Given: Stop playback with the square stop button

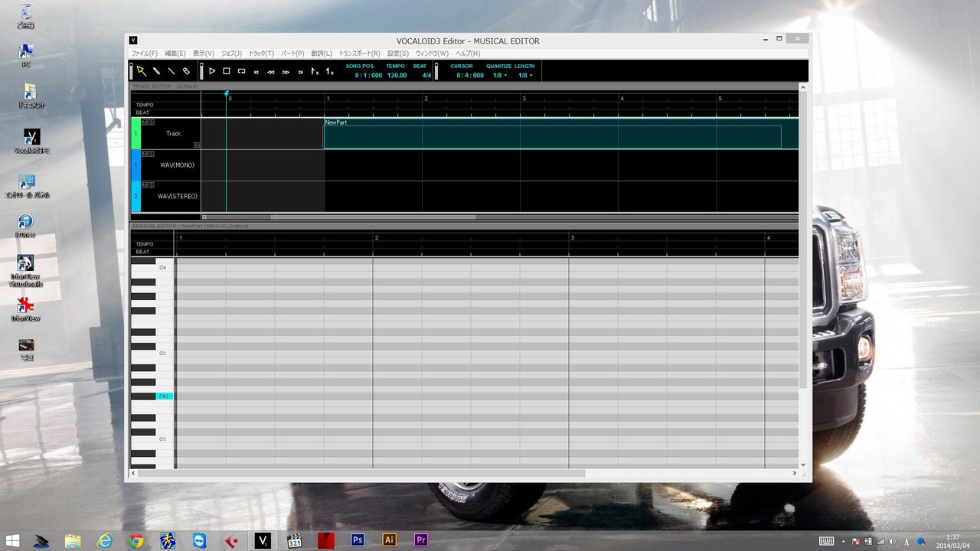Looking at the screenshot, I should pos(227,71).
